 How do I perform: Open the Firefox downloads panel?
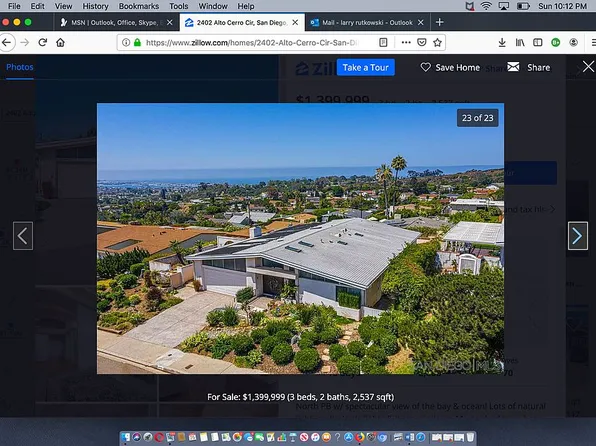point(502,43)
